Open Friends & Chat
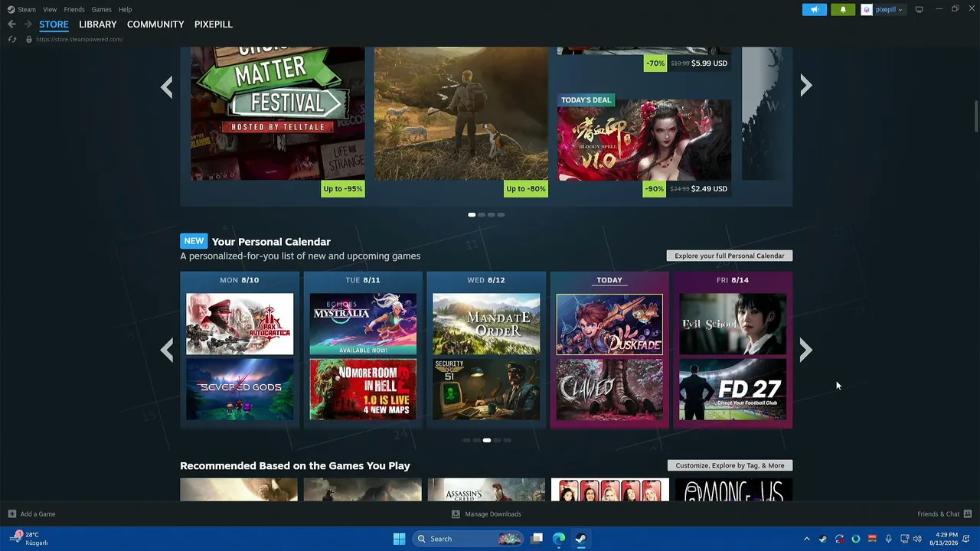 (x=939, y=514)
